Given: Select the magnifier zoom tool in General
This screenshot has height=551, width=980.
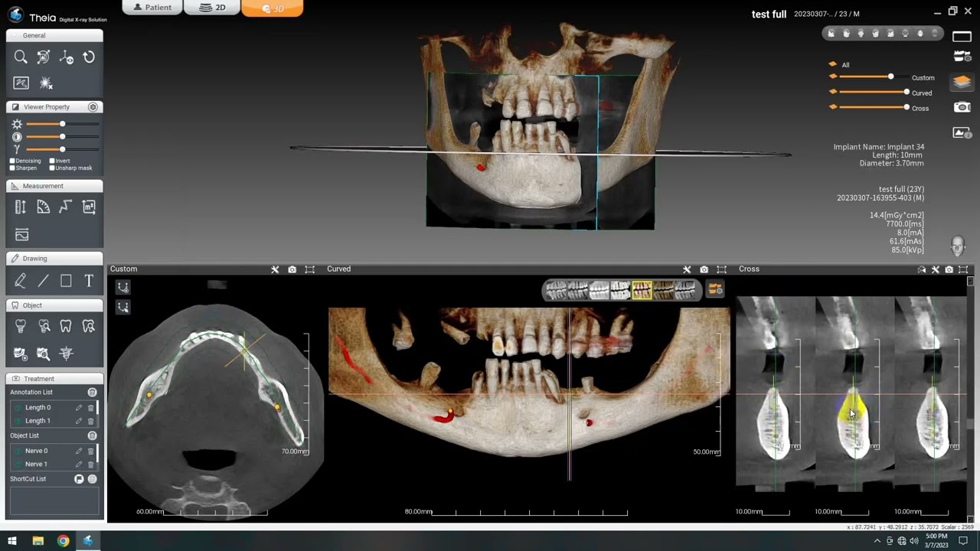Looking at the screenshot, I should coord(21,57).
